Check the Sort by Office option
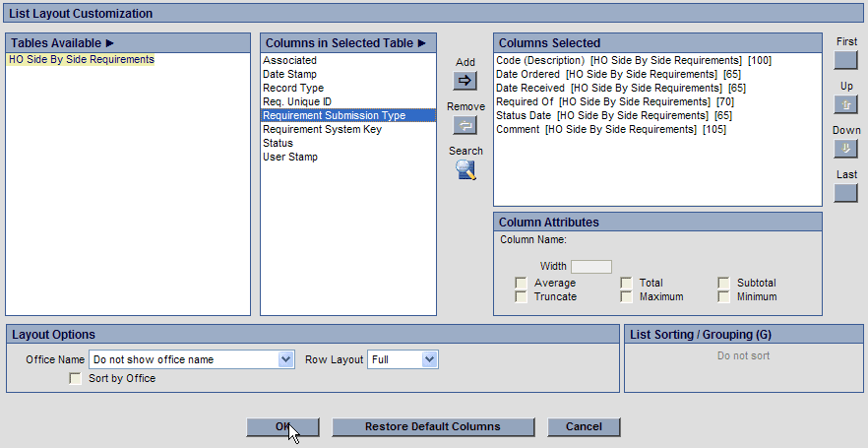This screenshot has width=868, height=448. click(76, 379)
